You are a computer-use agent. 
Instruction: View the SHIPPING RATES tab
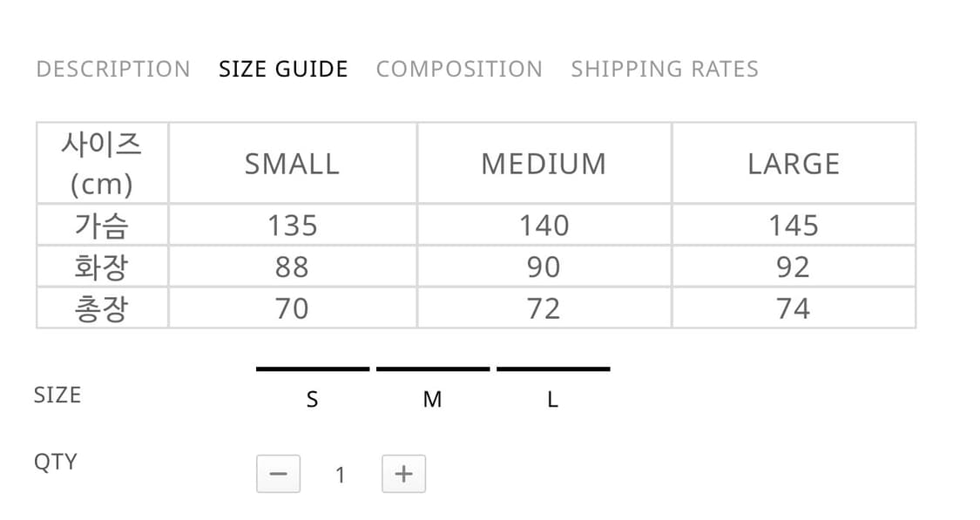coord(665,69)
